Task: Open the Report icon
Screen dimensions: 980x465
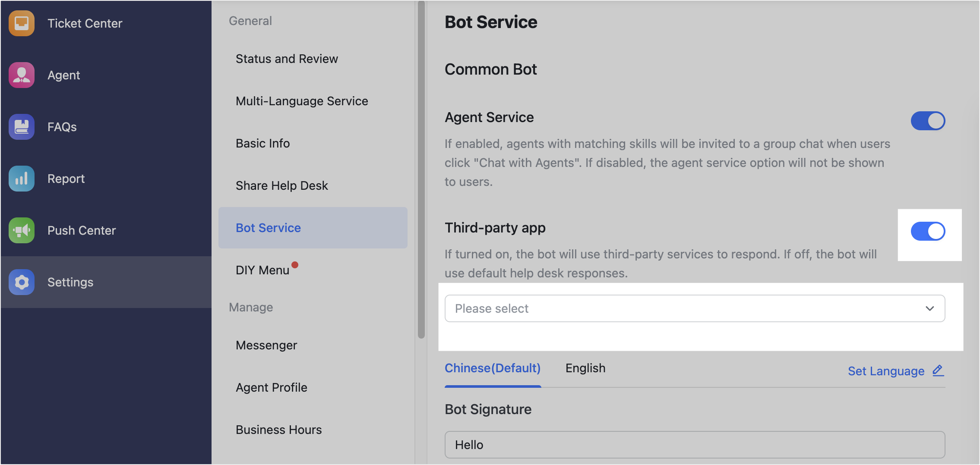Action: point(21,178)
